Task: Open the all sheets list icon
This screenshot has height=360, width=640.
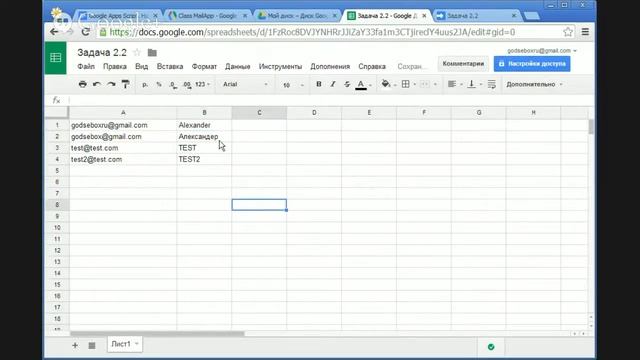Action: point(92,346)
